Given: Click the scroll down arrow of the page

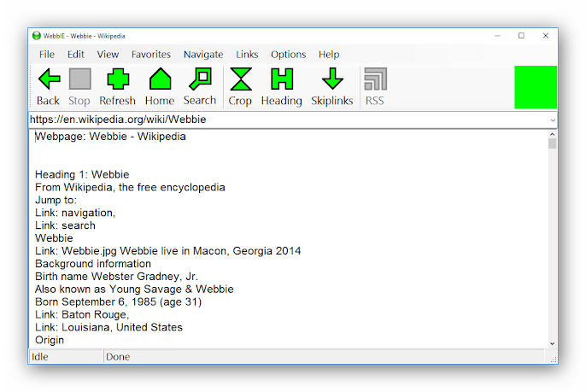Looking at the screenshot, I should 553,343.
